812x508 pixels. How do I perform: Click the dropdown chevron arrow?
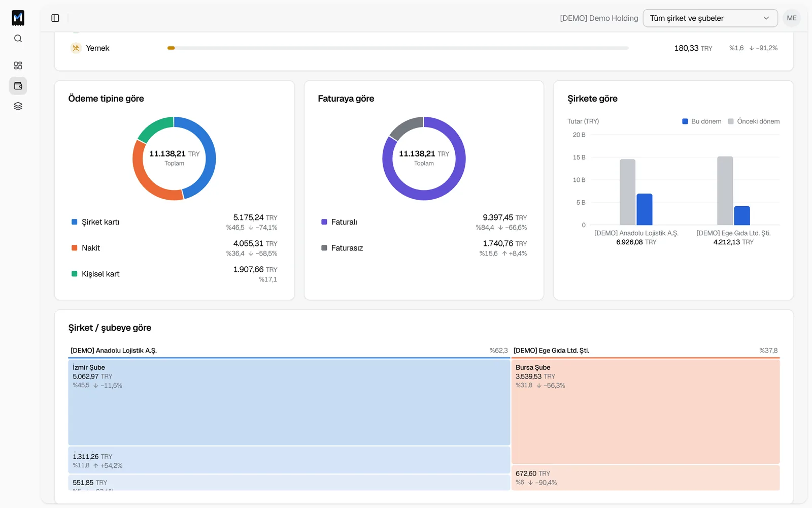point(766,18)
